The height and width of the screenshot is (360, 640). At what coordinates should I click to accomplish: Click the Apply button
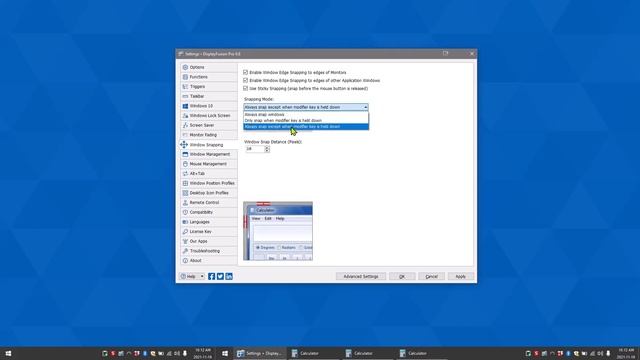[x=460, y=276]
